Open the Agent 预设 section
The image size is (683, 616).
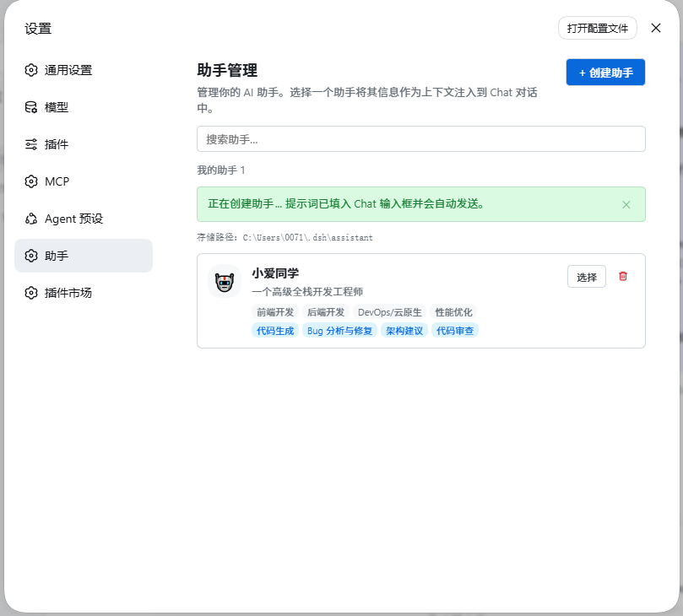[84, 219]
